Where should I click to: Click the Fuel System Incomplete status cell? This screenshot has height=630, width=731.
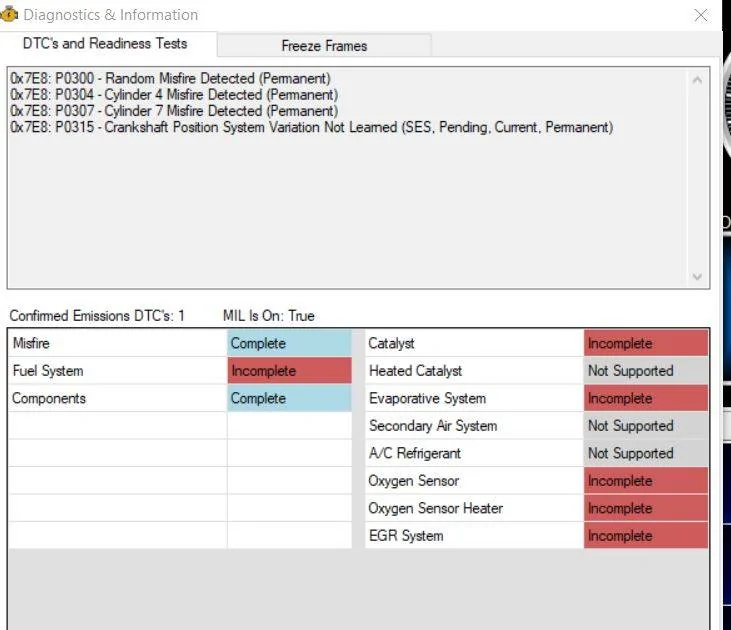point(290,371)
